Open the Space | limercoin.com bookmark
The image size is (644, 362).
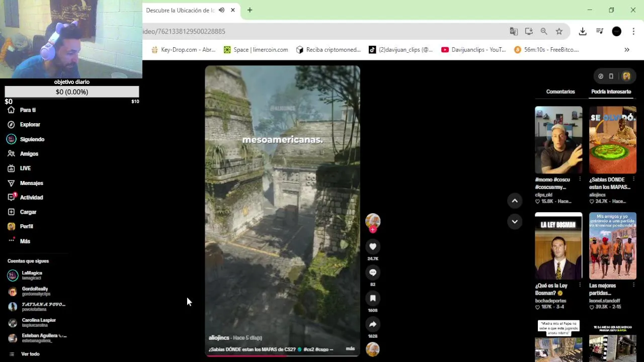coord(256,50)
